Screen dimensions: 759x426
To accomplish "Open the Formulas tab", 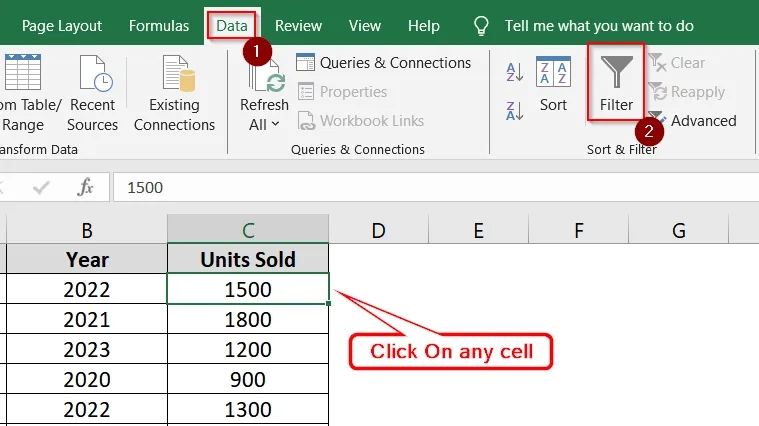I will click(x=159, y=26).
